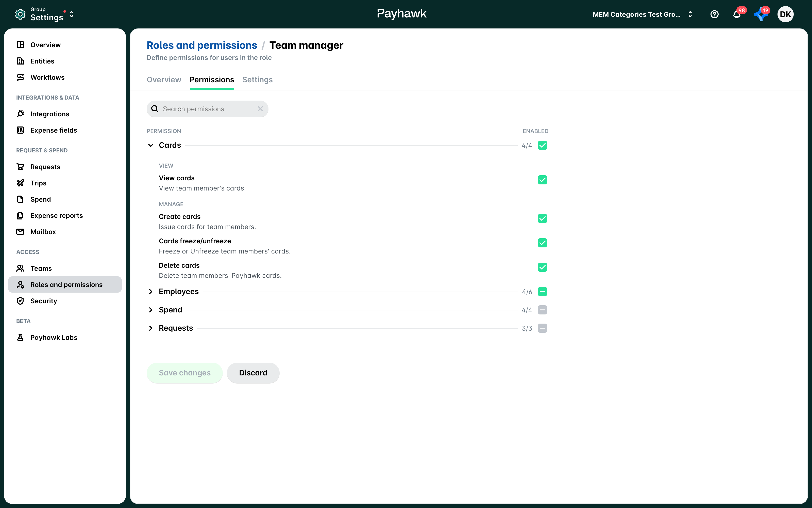Viewport: 812px width, 508px height.
Task: Click the Group Settings gear icon
Action: [x=20, y=14]
